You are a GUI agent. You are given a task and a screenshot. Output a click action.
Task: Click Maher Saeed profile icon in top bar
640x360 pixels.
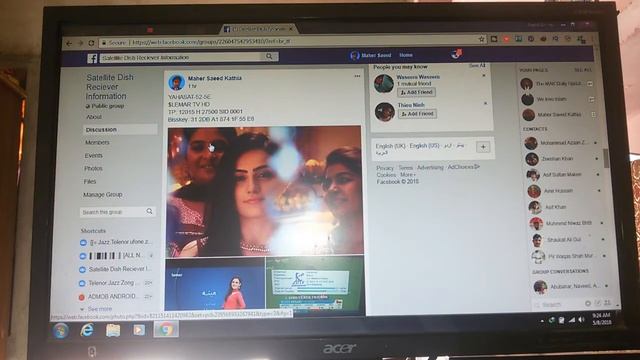pos(355,56)
